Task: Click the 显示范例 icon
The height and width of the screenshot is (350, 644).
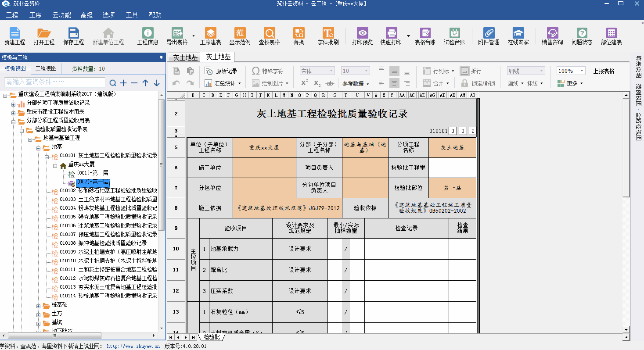Action: pyautogui.click(x=240, y=33)
